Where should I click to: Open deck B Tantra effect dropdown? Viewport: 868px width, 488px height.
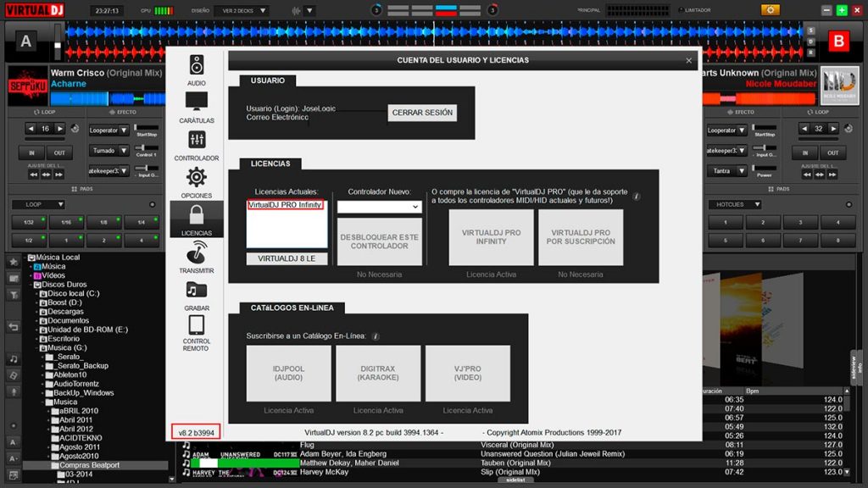point(726,171)
